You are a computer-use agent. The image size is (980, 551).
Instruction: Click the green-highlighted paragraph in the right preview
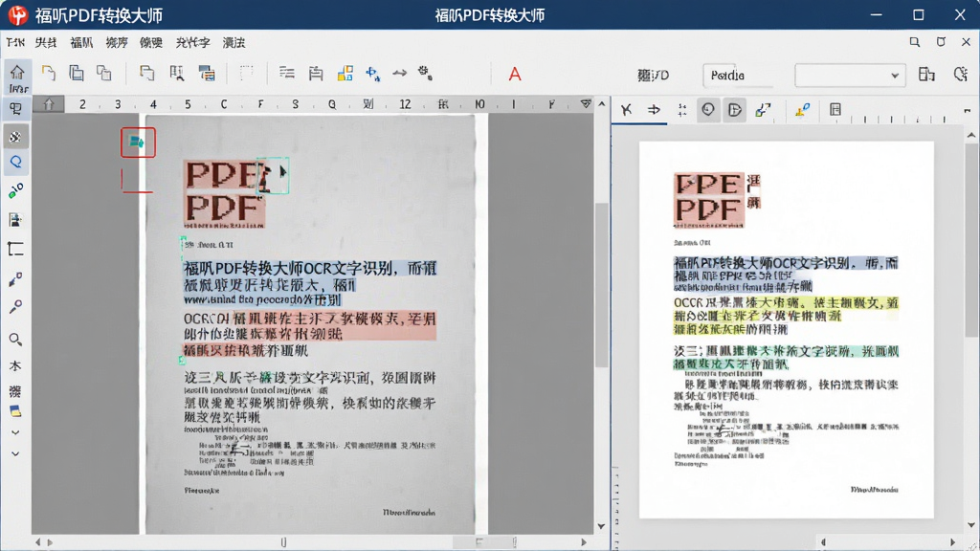click(786, 357)
